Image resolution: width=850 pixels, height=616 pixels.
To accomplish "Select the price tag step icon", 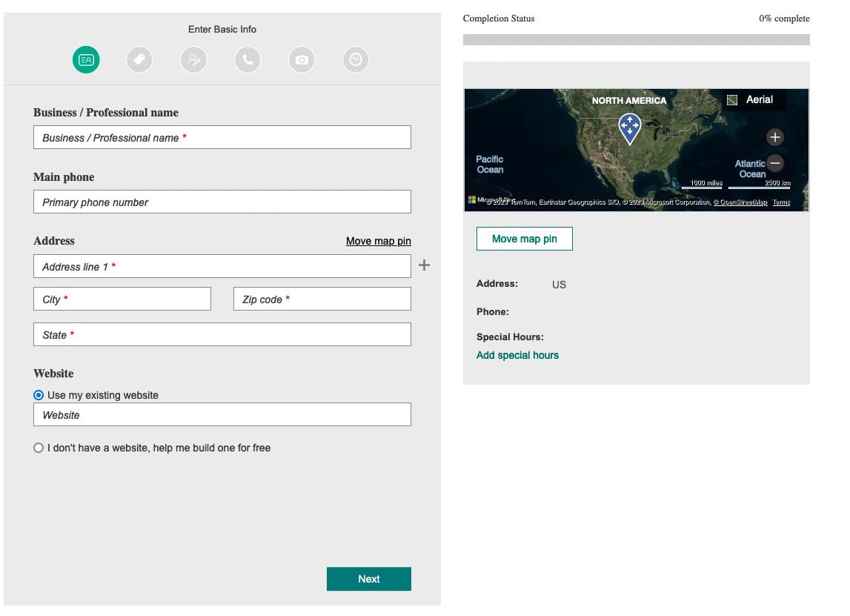I will click(139, 59).
